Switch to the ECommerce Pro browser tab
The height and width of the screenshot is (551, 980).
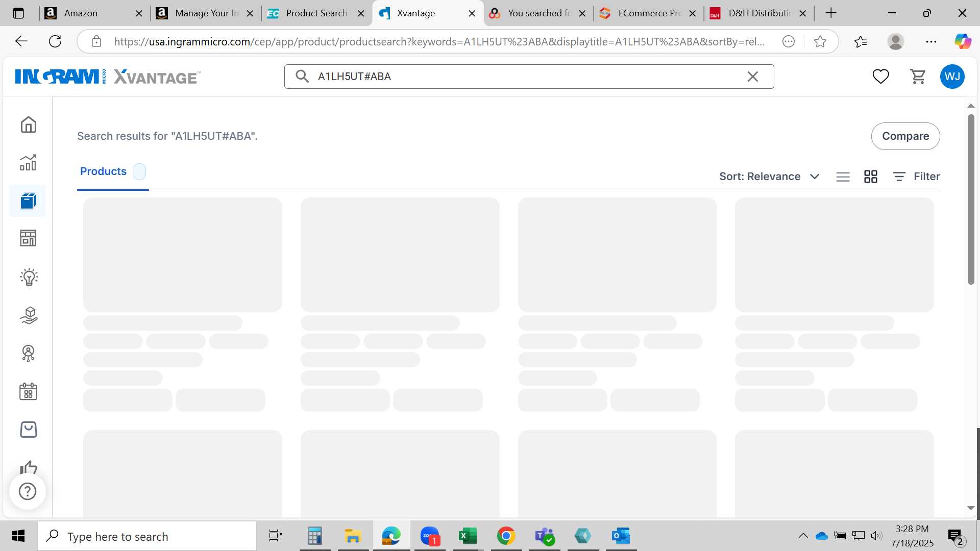(x=648, y=13)
